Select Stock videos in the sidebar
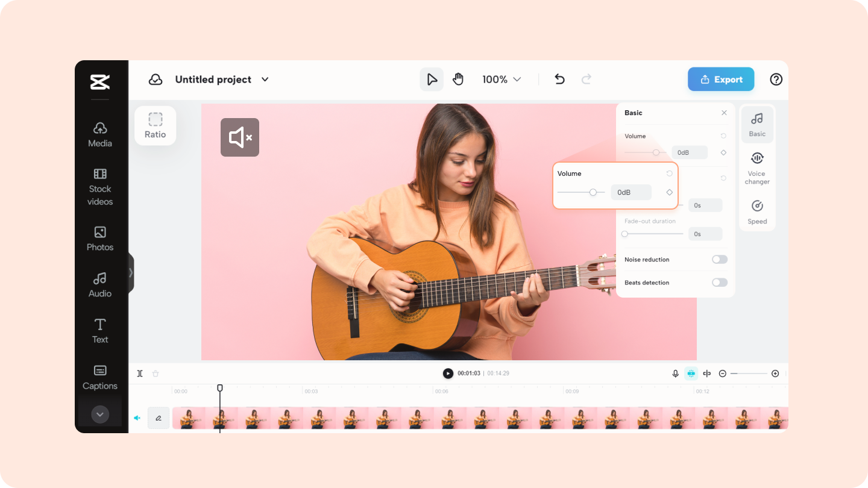Viewport: 868px width, 488px height. click(x=99, y=188)
